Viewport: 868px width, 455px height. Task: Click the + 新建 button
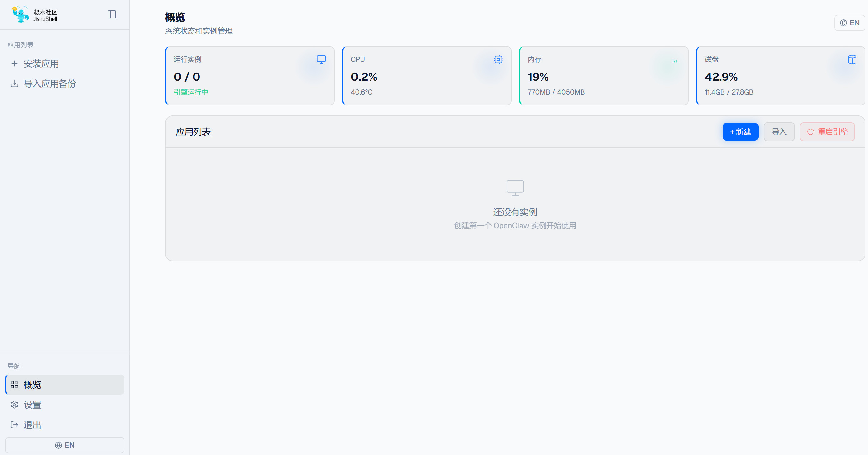(x=740, y=132)
